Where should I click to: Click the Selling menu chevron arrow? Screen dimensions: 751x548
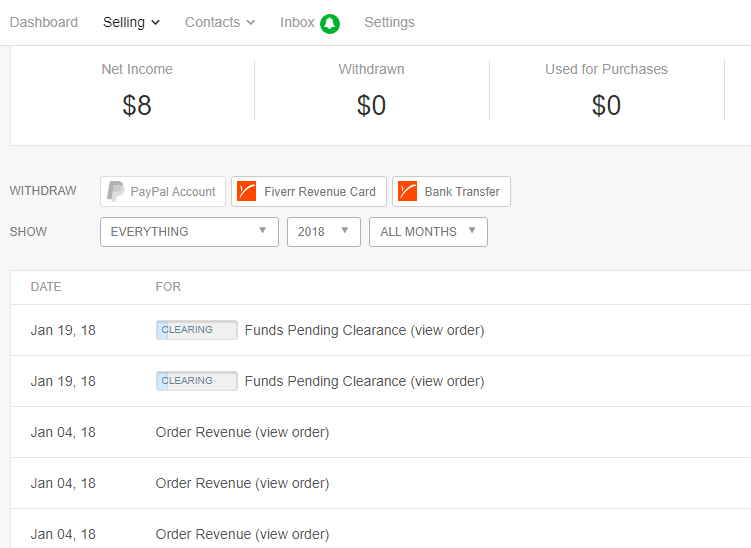pyautogui.click(x=155, y=23)
